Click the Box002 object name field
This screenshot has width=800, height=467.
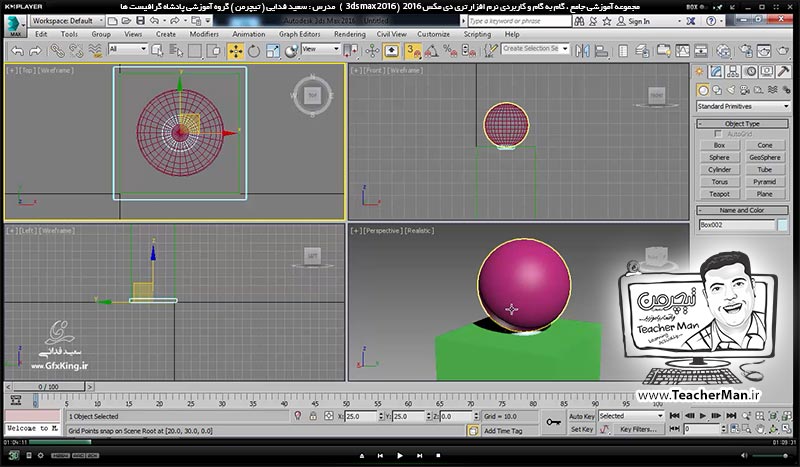[737, 225]
